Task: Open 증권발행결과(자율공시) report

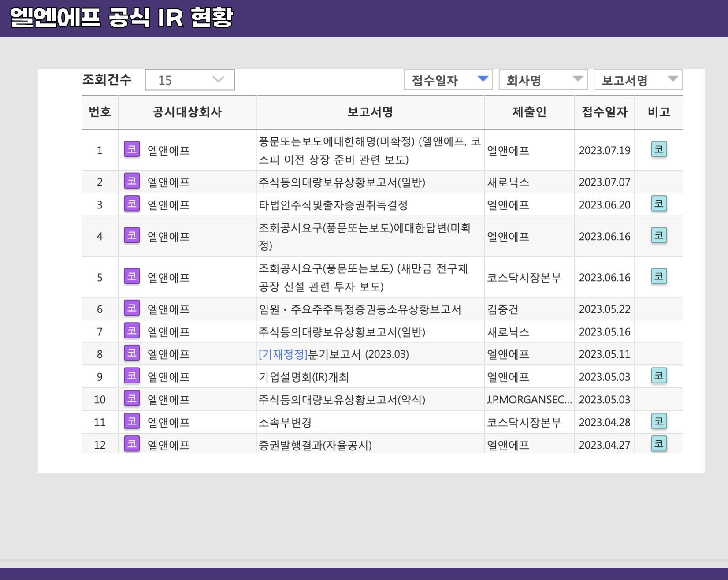Action: (x=315, y=445)
